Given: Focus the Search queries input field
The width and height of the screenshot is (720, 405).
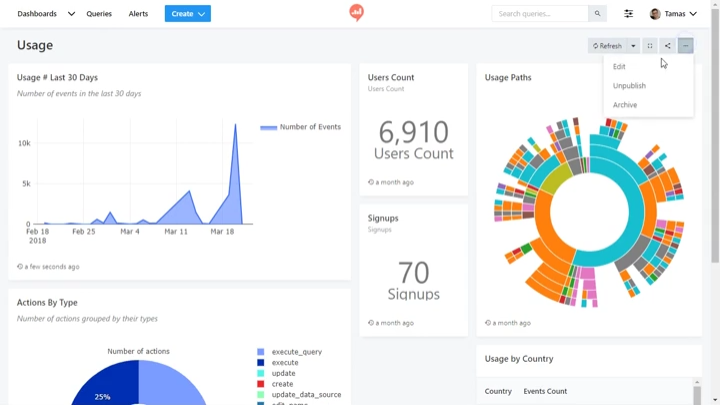Looking at the screenshot, I should tap(540, 14).
